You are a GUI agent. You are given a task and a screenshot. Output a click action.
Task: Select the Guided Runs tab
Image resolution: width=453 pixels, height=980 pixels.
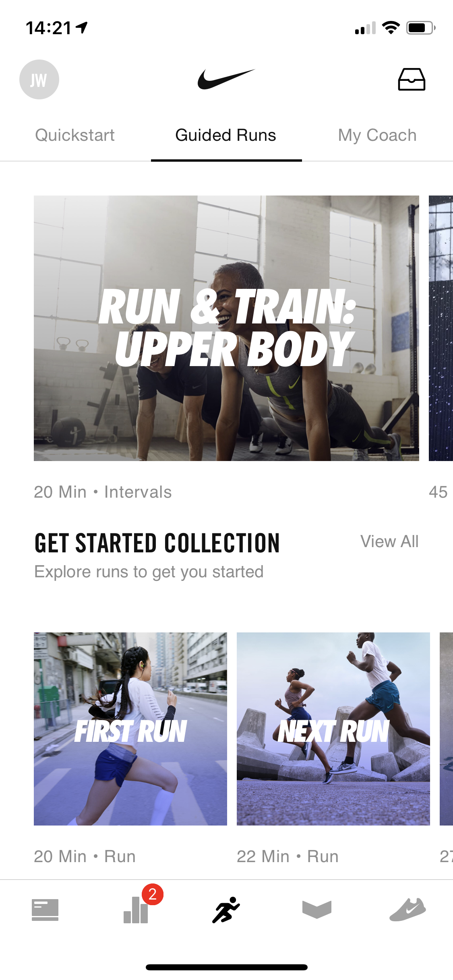pyautogui.click(x=226, y=135)
